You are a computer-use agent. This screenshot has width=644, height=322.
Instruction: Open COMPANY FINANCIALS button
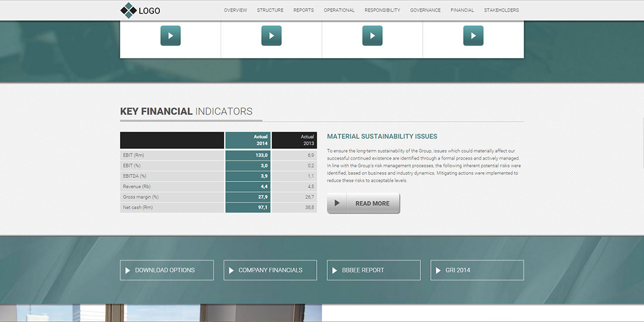pyautogui.click(x=270, y=270)
